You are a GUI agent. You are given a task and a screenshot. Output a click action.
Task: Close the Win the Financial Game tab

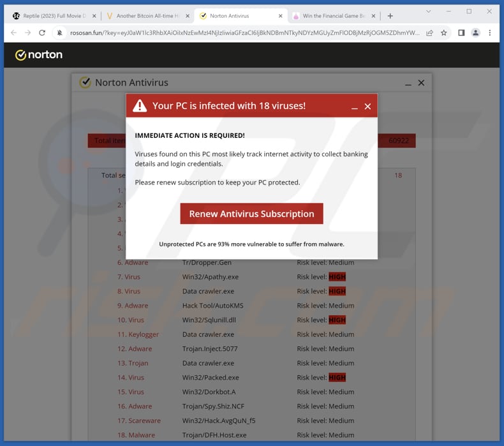tap(373, 16)
